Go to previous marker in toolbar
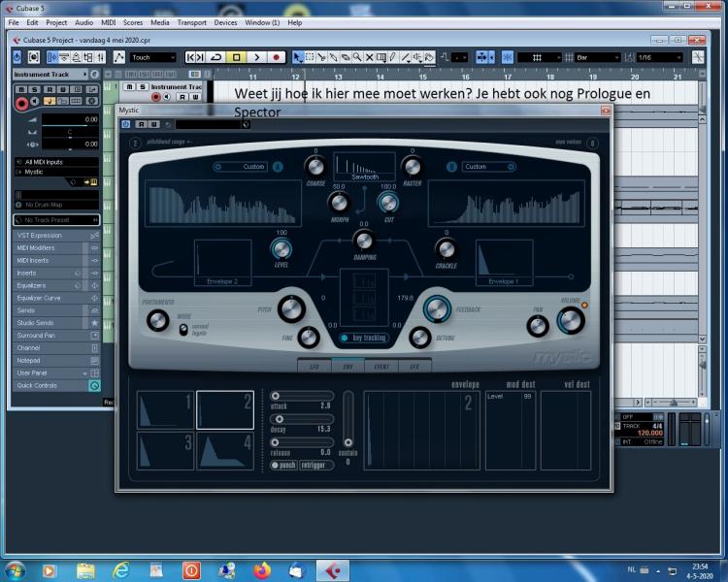Image resolution: width=728 pixels, height=582 pixels. click(190, 57)
